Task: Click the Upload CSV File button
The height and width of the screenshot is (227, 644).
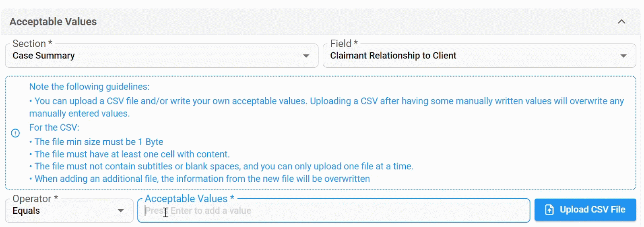Action: (585, 210)
